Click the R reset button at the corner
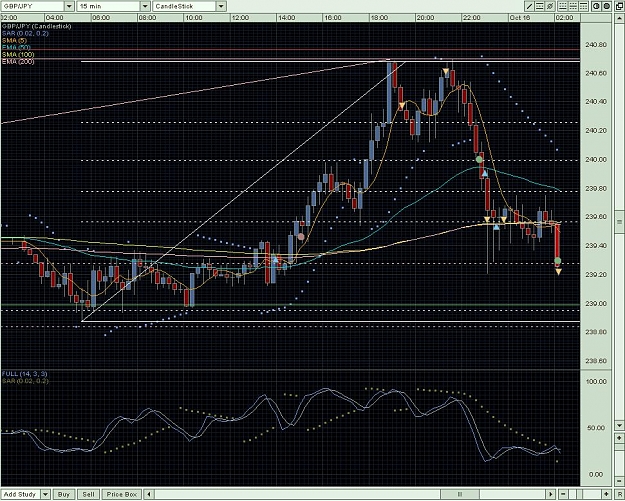The width and height of the screenshot is (625, 501). 620,494
